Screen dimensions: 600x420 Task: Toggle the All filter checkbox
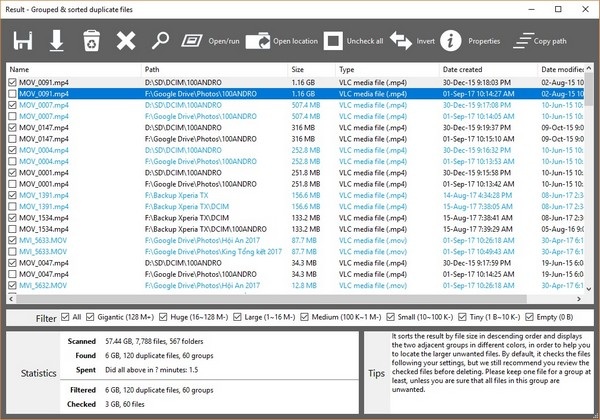click(x=65, y=317)
